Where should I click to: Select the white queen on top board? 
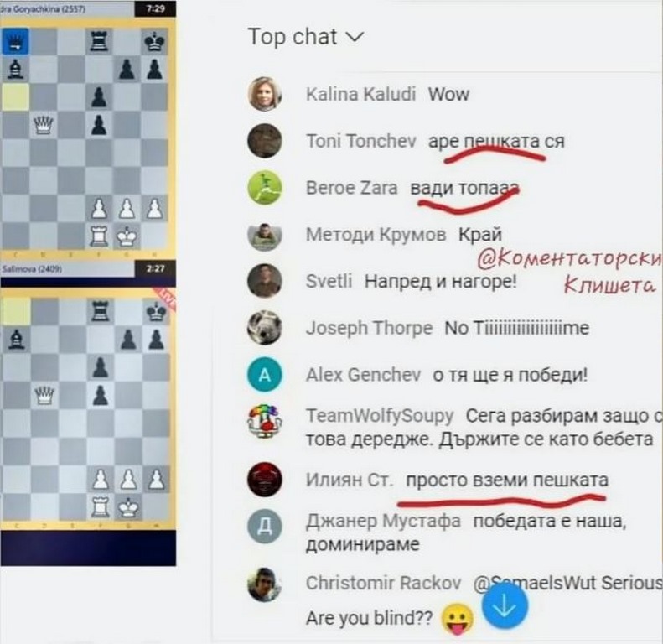pos(43,125)
